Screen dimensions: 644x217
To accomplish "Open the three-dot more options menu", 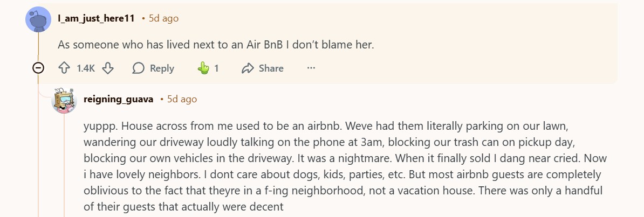I will pos(311,68).
